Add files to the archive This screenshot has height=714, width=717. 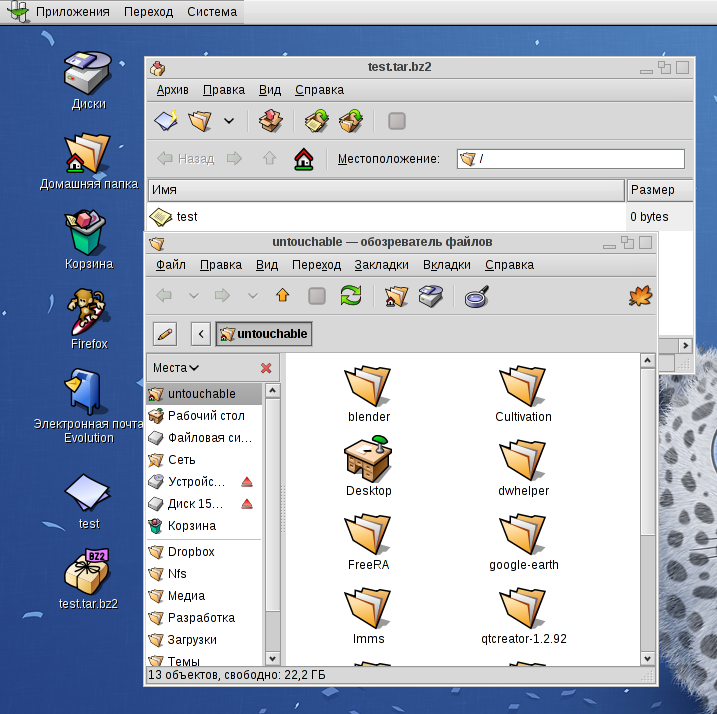[x=317, y=121]
